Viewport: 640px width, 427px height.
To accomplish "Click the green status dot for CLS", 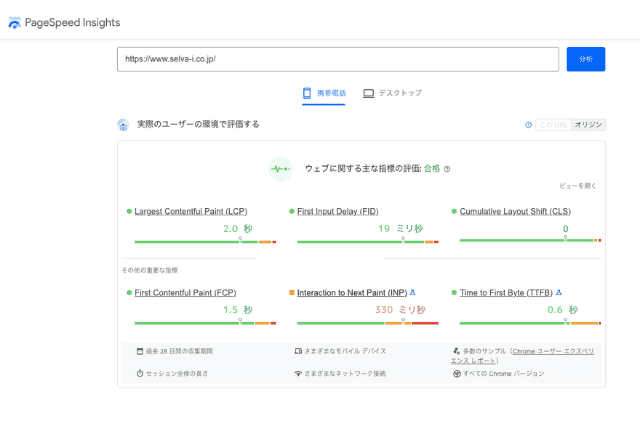I will tap(454, 211).
